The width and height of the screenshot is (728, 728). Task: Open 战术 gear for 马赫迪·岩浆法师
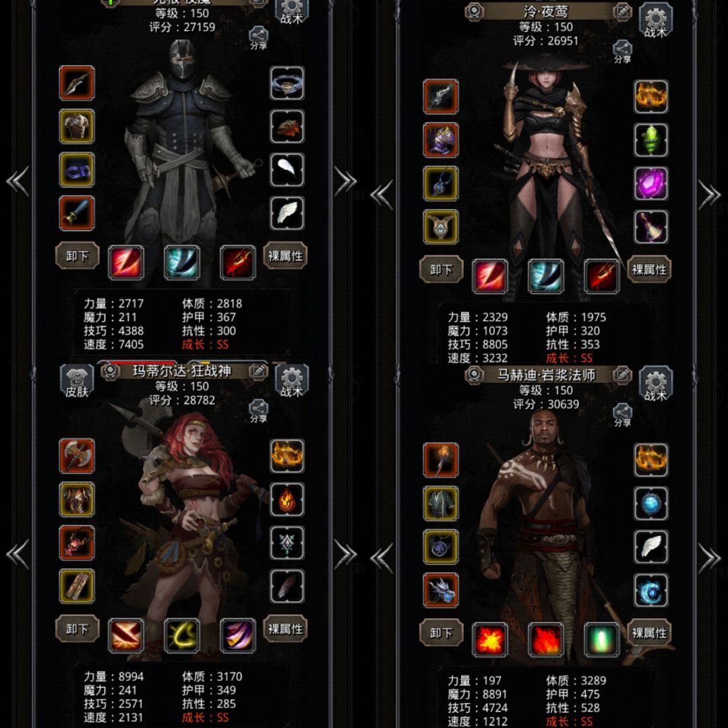click(x=656, y=383)
